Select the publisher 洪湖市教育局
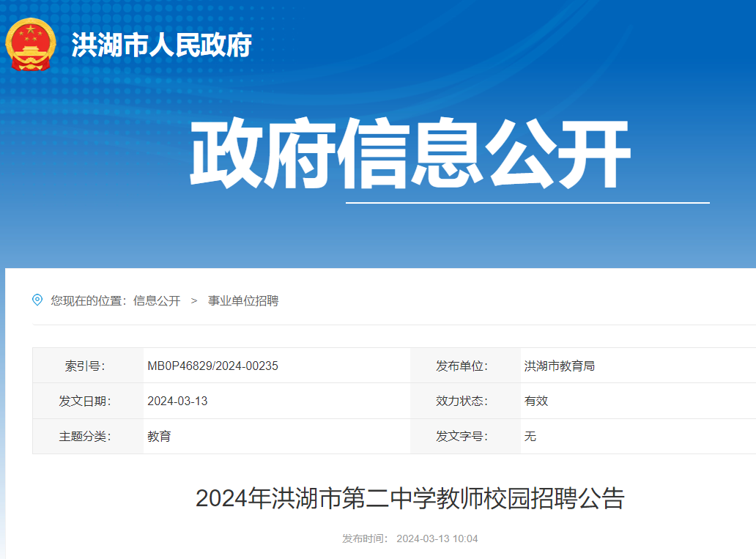Viewport: 756px width, 559px height. coord(559,366)
